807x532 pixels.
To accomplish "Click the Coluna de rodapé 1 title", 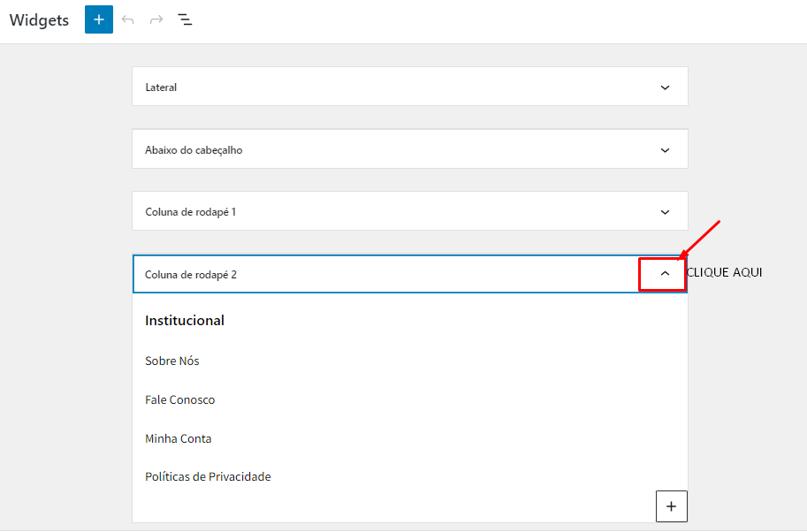I will click(190, 212).
